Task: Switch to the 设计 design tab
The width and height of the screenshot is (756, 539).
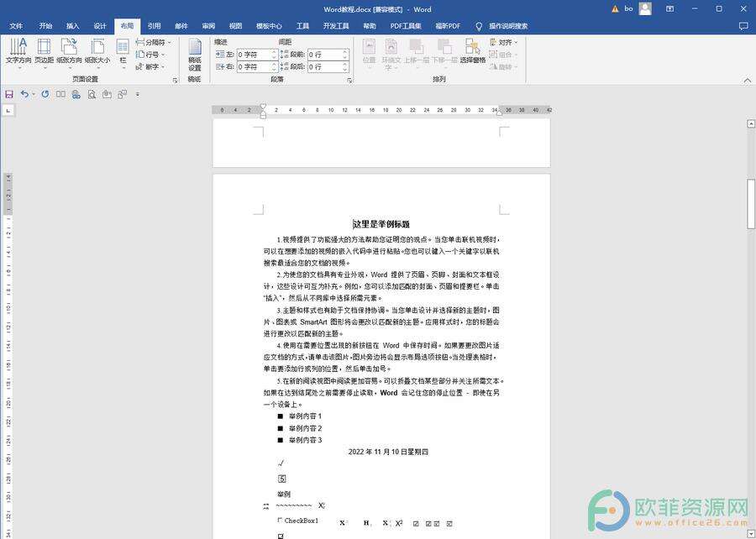Action: tap(99, 26)
